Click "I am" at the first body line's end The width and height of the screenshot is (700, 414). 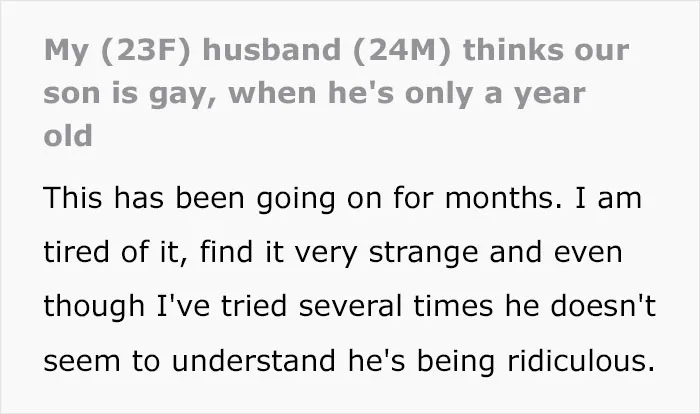point(608,198)
